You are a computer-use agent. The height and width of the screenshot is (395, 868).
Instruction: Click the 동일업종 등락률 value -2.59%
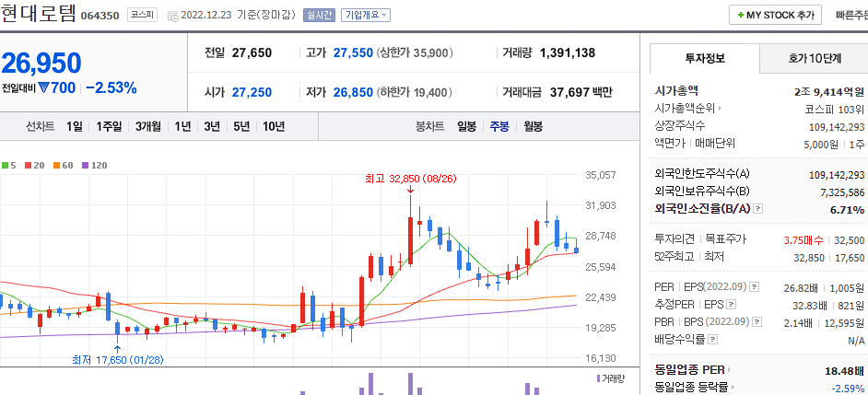point(848,388)
